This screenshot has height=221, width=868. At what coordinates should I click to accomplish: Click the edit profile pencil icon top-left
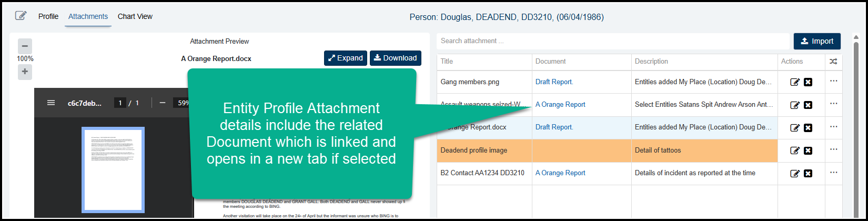point(21,16)
